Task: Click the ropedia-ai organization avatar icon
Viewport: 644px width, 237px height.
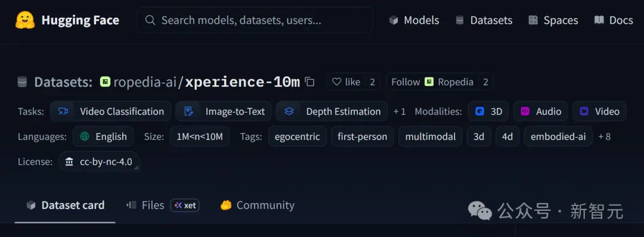Action: pyautogui.click(x=106, y=82)
